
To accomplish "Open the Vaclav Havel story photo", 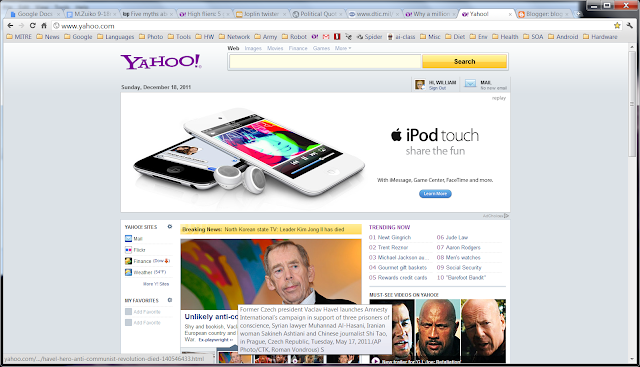I will tap(271, 274).
